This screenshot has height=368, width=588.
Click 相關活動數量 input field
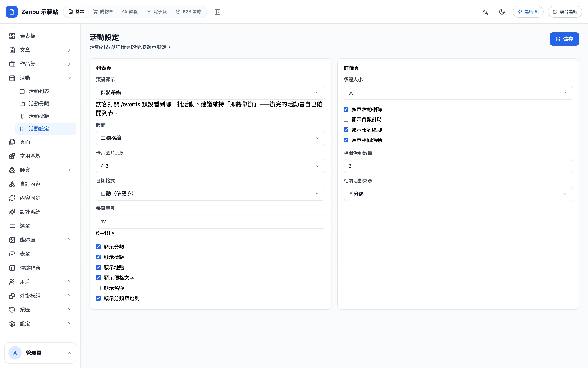pos(458,166)
